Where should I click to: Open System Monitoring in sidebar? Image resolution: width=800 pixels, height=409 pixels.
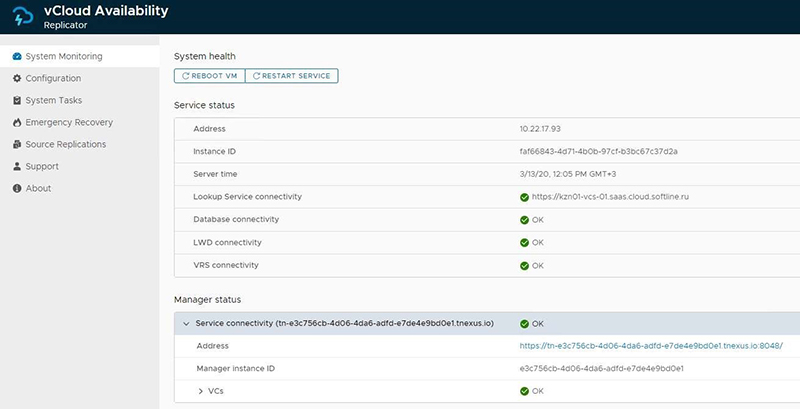[80, 56]
